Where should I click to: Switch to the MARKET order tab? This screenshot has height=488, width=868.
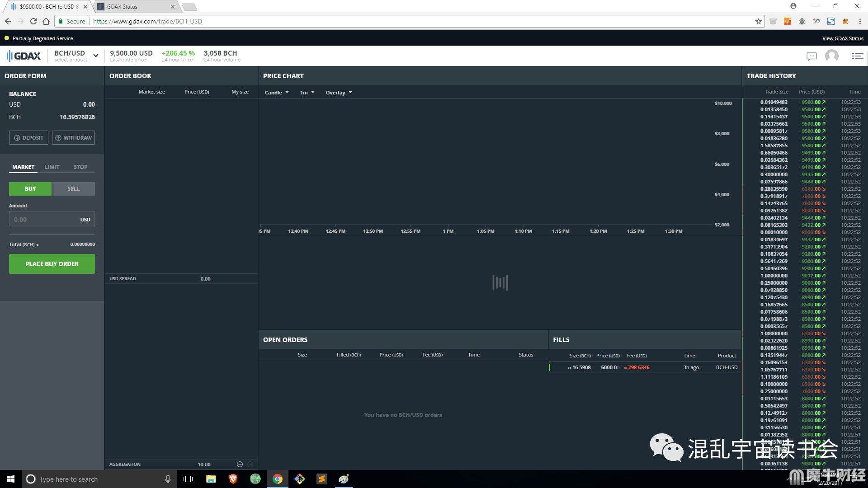(23, 167)
